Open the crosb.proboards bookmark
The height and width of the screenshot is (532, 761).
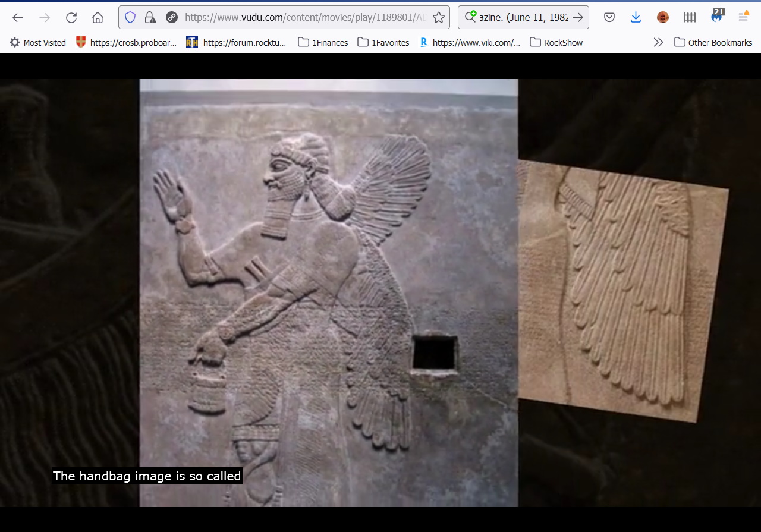(126, 43)
